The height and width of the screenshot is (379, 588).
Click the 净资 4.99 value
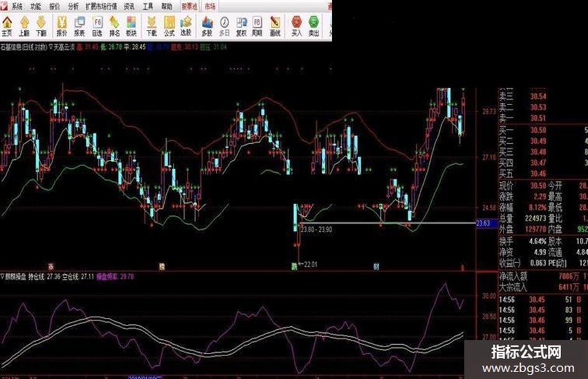tap(539, 252)
